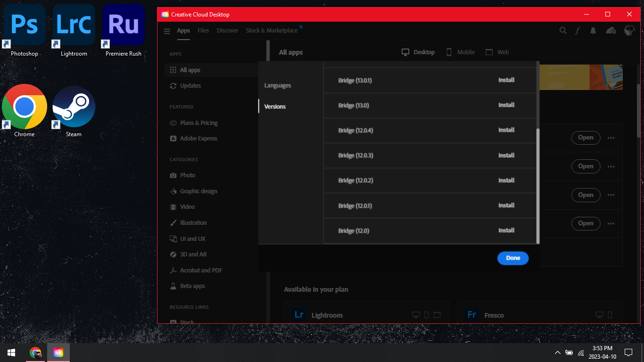Install Bridge (13.0)
This screenshot has height=362, width=644.
[x=506, y=105]
